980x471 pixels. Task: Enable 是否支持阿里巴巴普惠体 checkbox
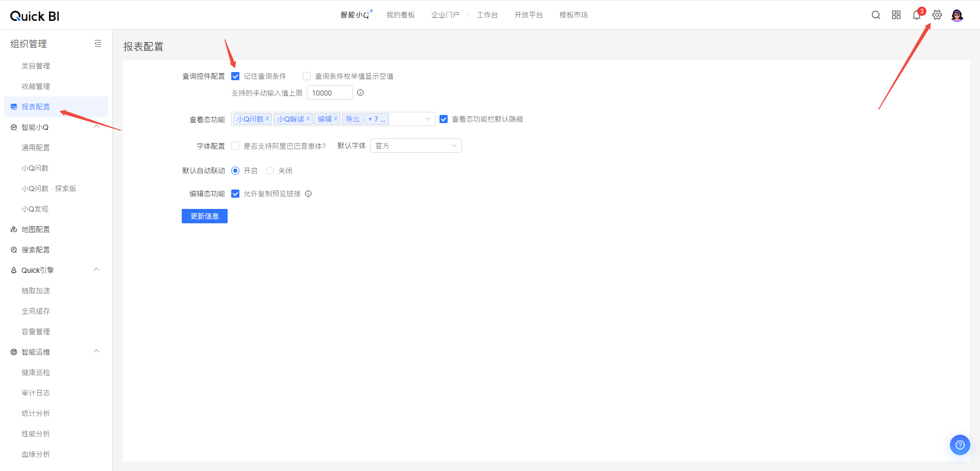tap(235, 146)
